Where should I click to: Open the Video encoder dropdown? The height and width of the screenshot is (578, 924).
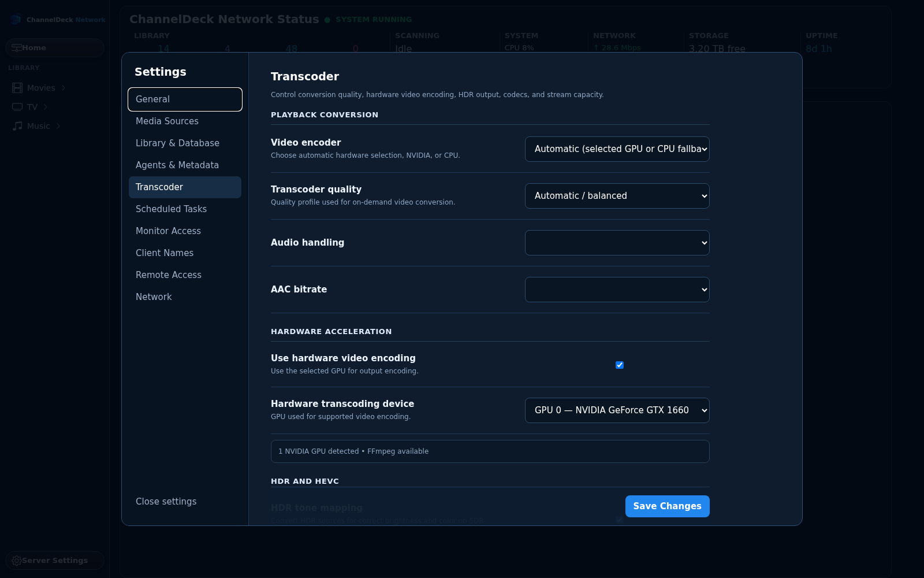tap(617, 149)
